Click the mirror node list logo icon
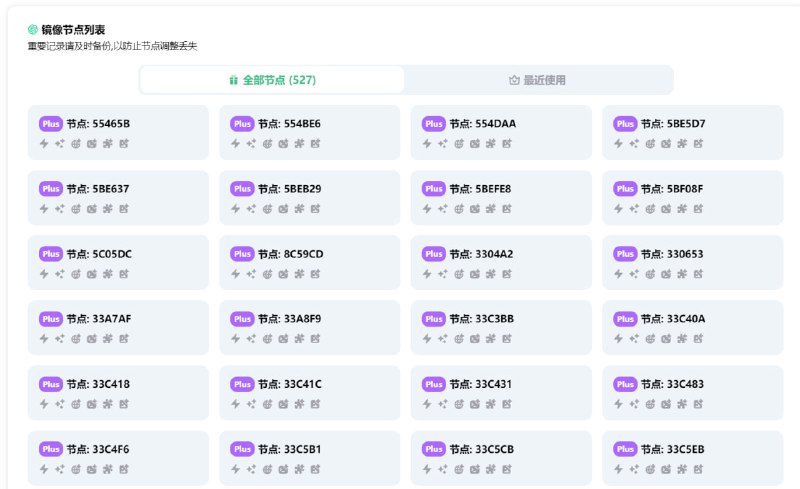Viewport: 800px width, 489px height. coord(33,30)
